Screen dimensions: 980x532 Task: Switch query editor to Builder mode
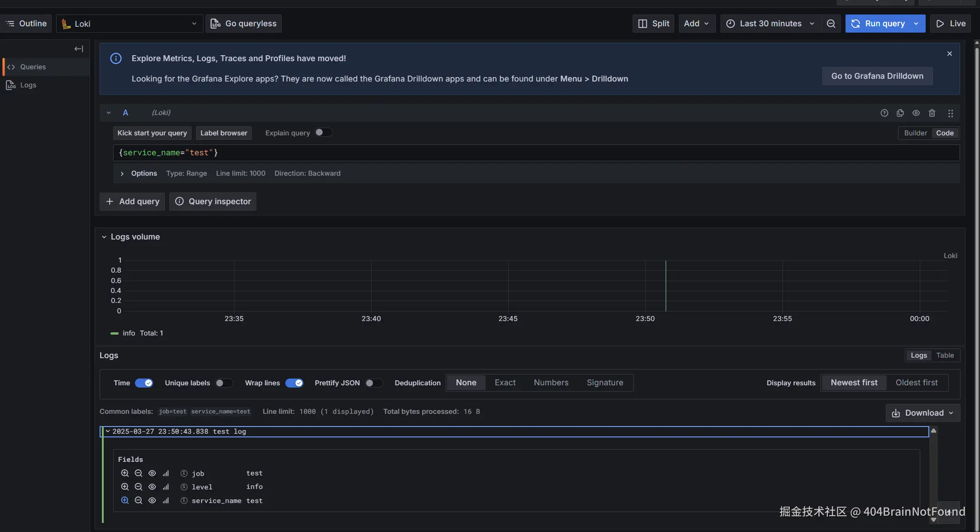[915, 133]
